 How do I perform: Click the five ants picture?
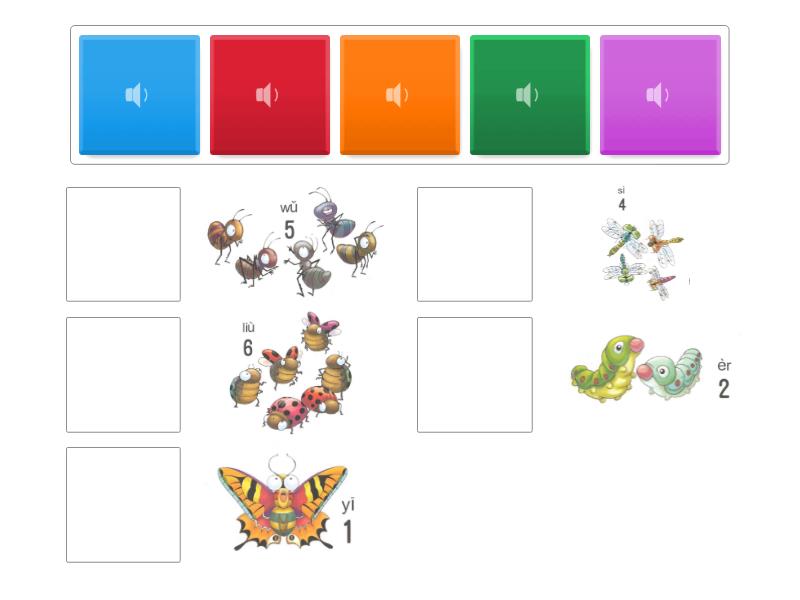point(295,243)
